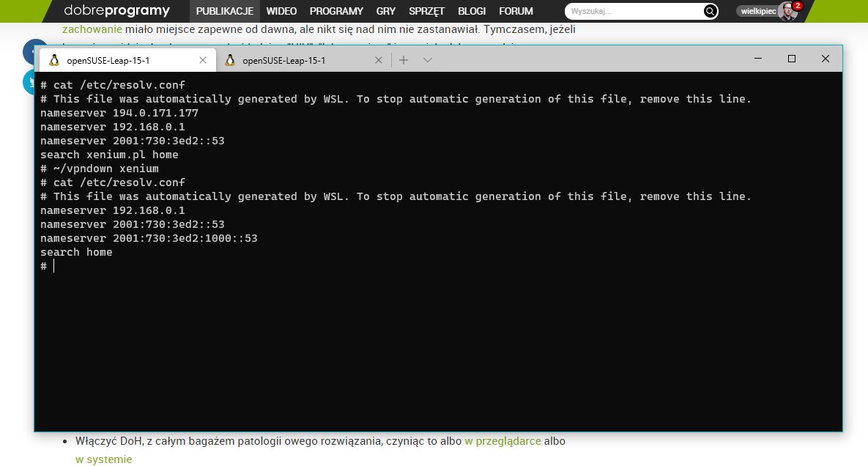
Task: Click 'nameserver 194.0.171.177' line
Action: tap(119, 113)
